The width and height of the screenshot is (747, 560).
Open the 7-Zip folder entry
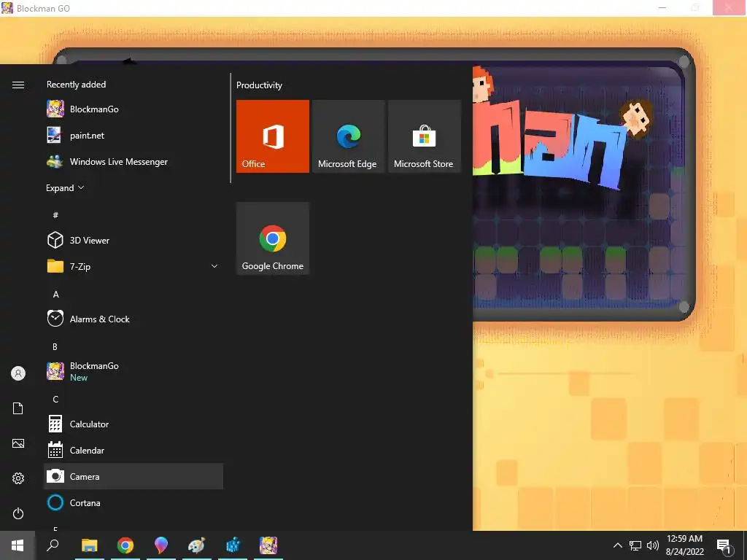coord(133,267)
